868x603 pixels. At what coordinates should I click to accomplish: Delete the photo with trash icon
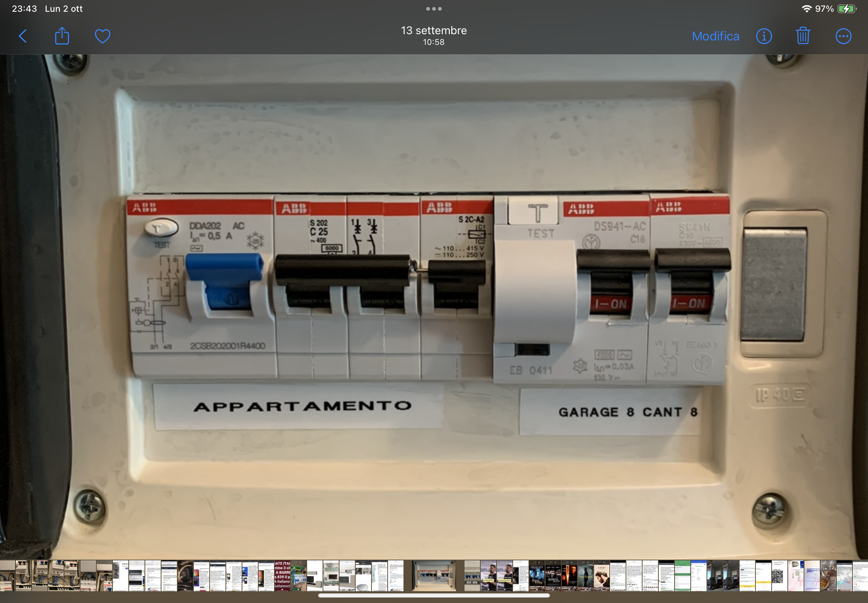(803, 36)
